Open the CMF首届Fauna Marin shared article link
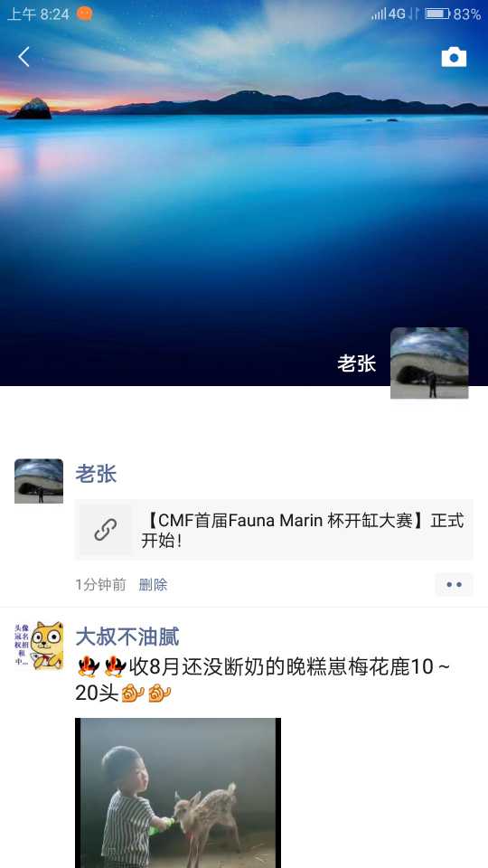Viewport: 488px width, 868px height. (275, 529)
